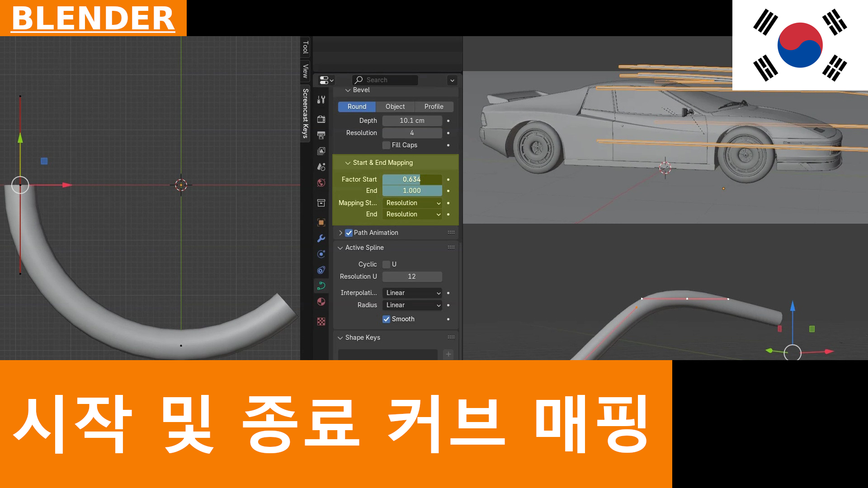Image resolution: width=868 pixels, height=488 pixels.
Task: Collapse the Start & End Mapping panel
Action: coord(348,163)
